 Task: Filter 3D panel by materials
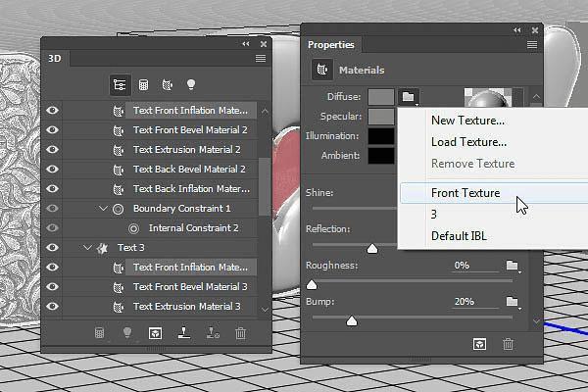tap(168, 85)
